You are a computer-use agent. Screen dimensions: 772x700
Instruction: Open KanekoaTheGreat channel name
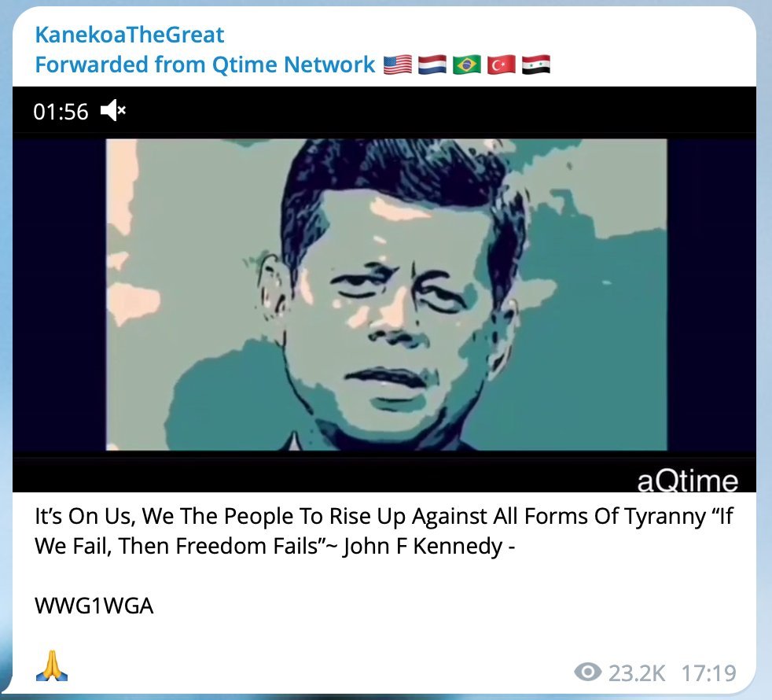(x=130, y=35)
